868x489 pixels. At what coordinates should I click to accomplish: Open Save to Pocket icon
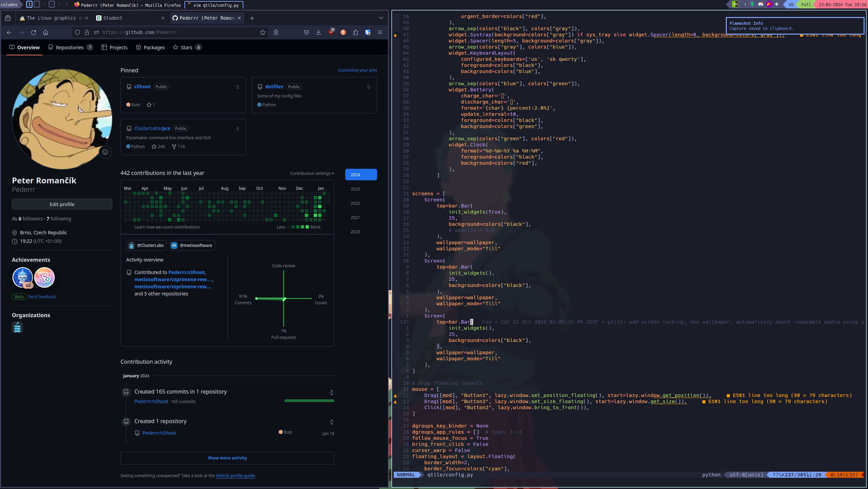(x=307, y=32)
